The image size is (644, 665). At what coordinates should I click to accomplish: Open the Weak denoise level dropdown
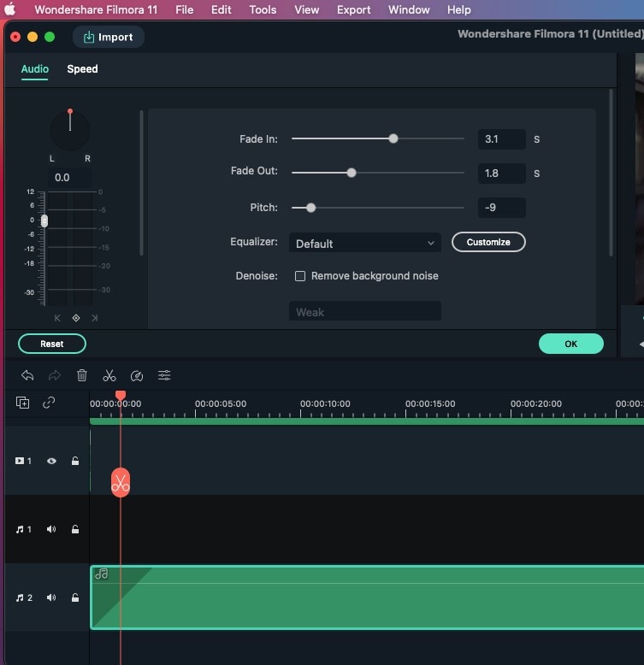pos(365,312)
